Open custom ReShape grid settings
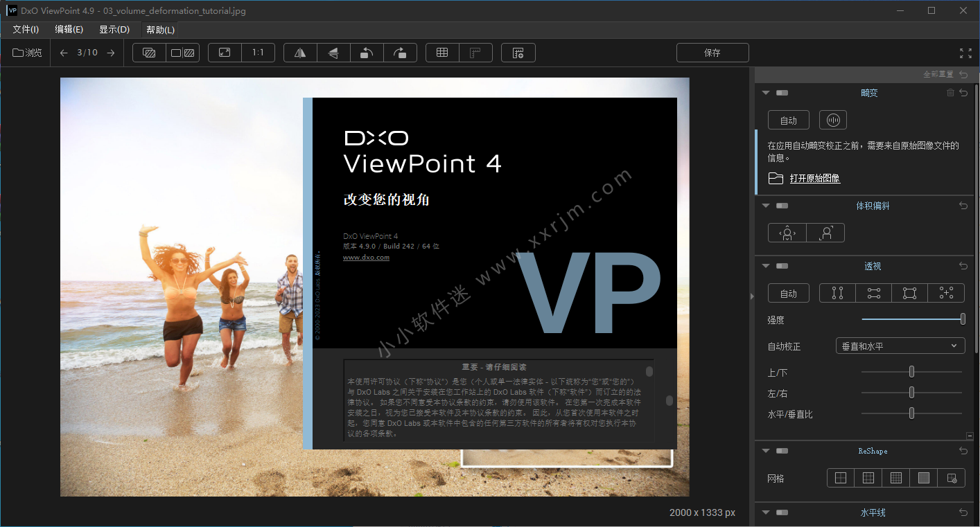The width and height of the screenshot is (980, 527). [x=952, y=478]
